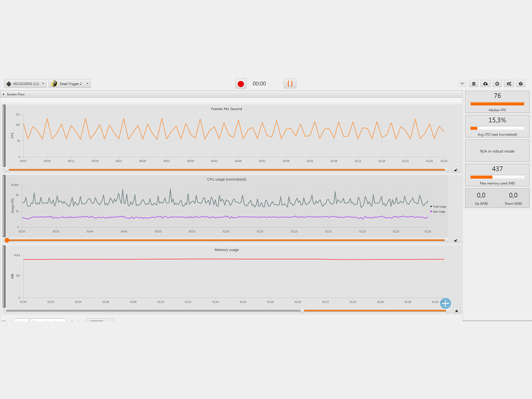Image resolution: width=532 pixels, height=399 pixels.
Task: Click the cloud upload icon
Action: 485,83
